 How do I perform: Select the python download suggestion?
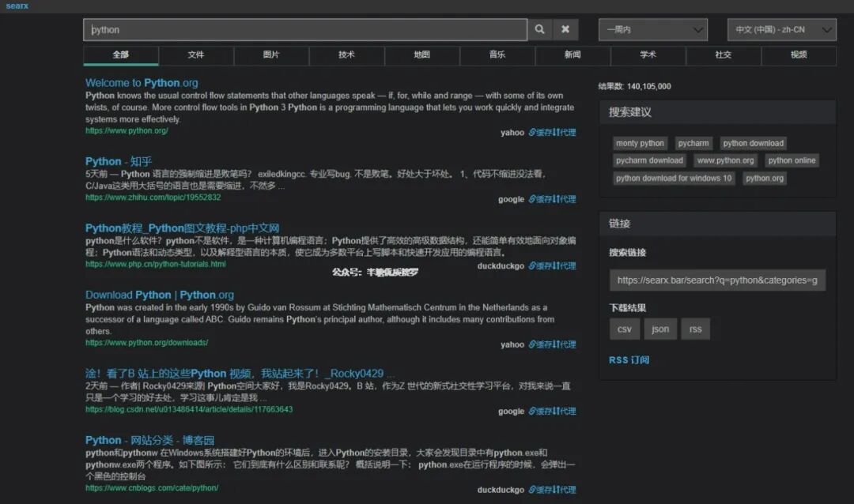pyautogui.click(x=754, y=143)
